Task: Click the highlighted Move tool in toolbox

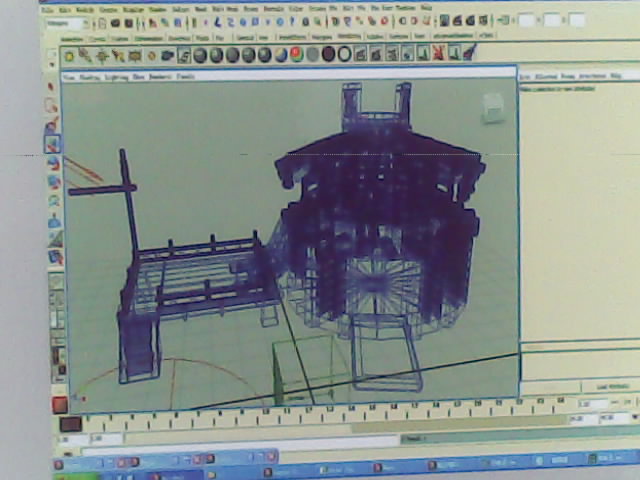Action: click(53, 144)
